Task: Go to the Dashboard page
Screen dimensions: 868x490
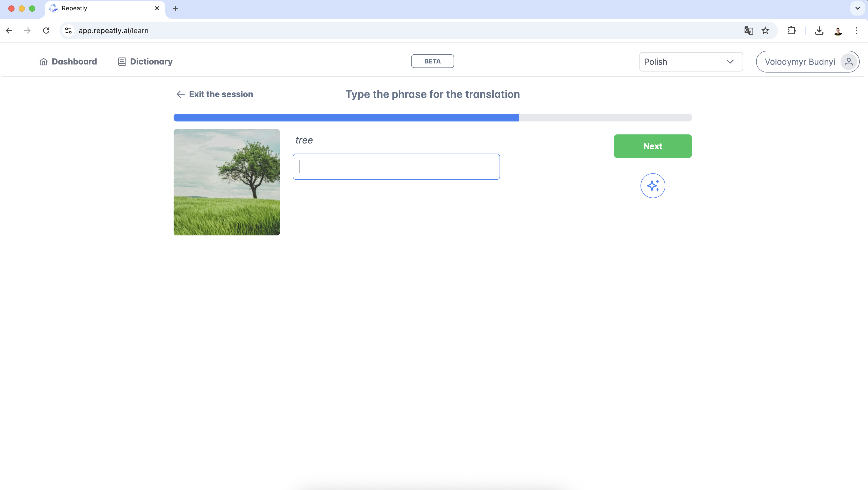Action: pos(68,62)
